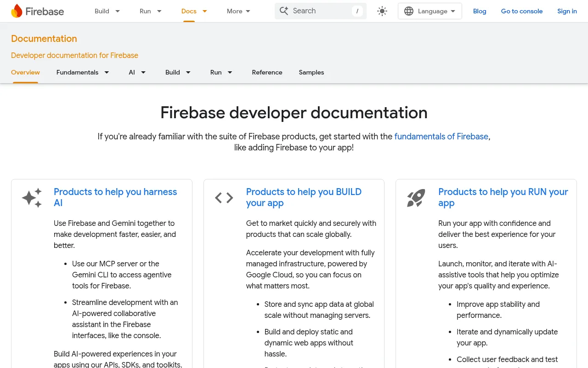This screenshot has width=588, height=368.
Task: Click 'Streamline development with an AI-powered' bullet
Action: coord(125,319)
